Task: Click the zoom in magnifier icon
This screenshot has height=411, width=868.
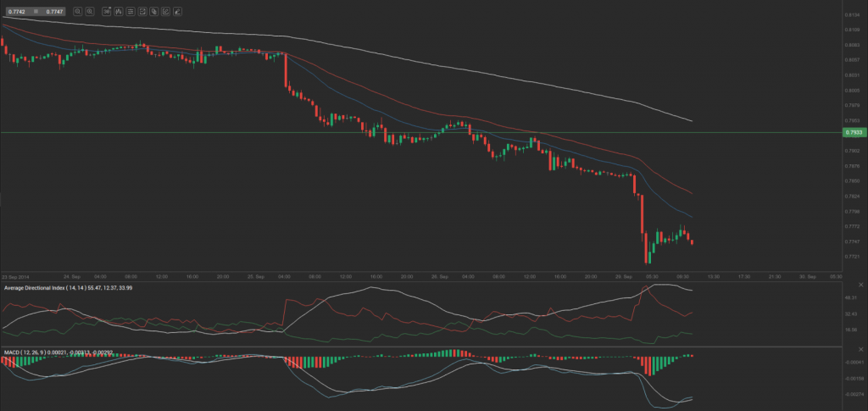Action: [x=90, y=11]
